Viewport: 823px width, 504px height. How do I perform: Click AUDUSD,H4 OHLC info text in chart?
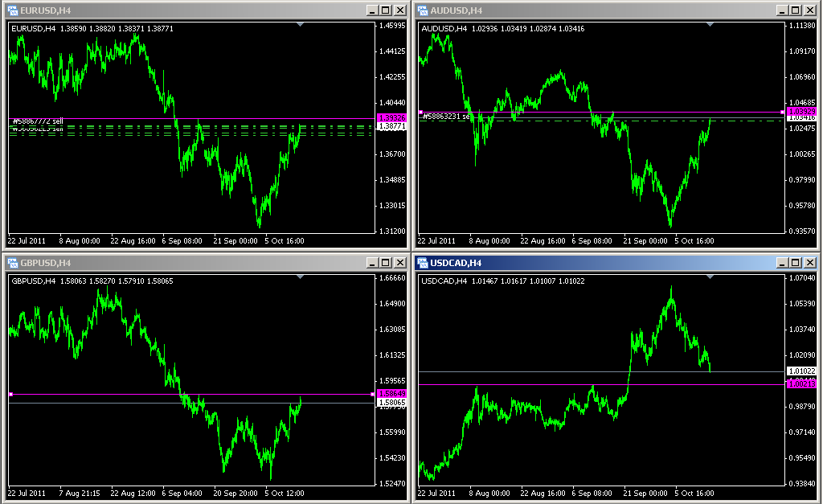click(x=503, y=29)
